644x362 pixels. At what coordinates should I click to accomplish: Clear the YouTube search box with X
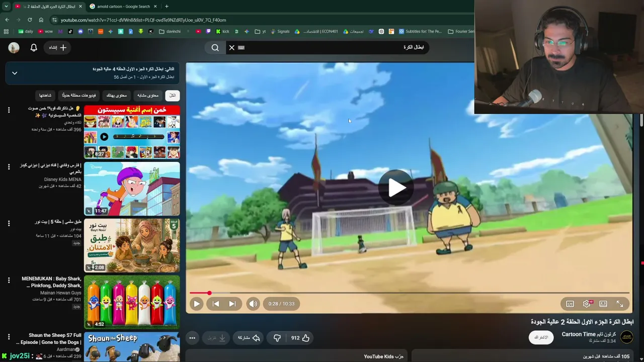pyautogui.click(x=232, y=47)
